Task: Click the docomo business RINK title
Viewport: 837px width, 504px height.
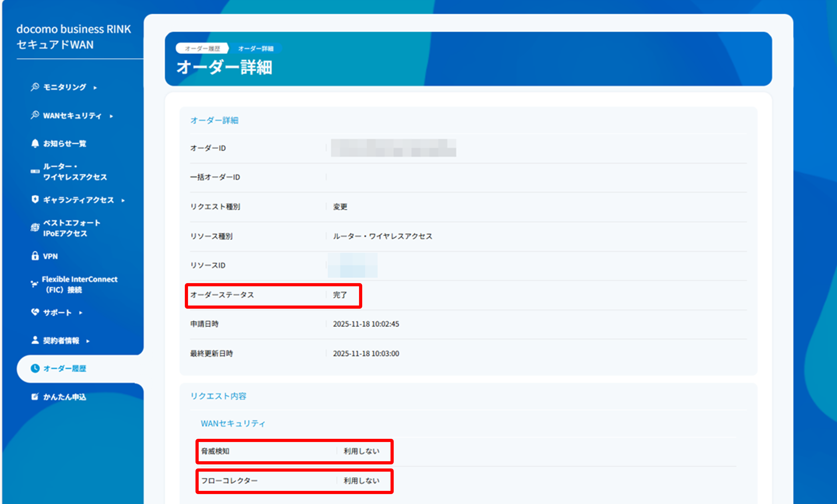Action: [74, 29]
